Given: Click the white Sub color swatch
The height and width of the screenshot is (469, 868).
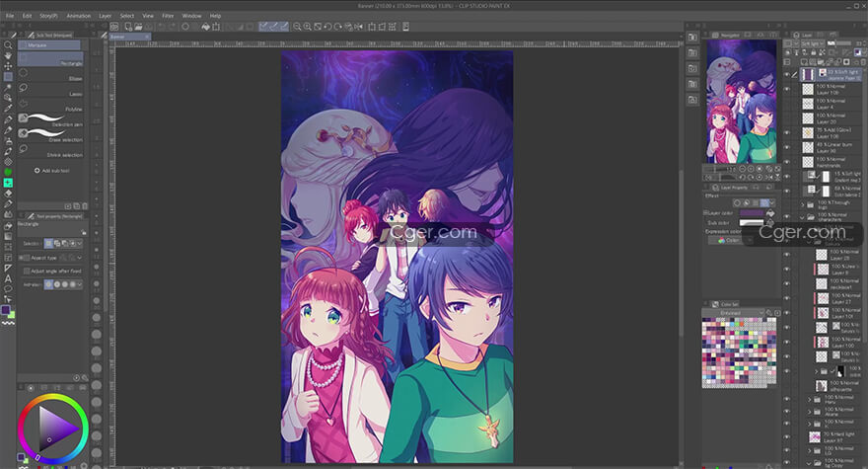Looking at the screenshot, I should 752,223.
